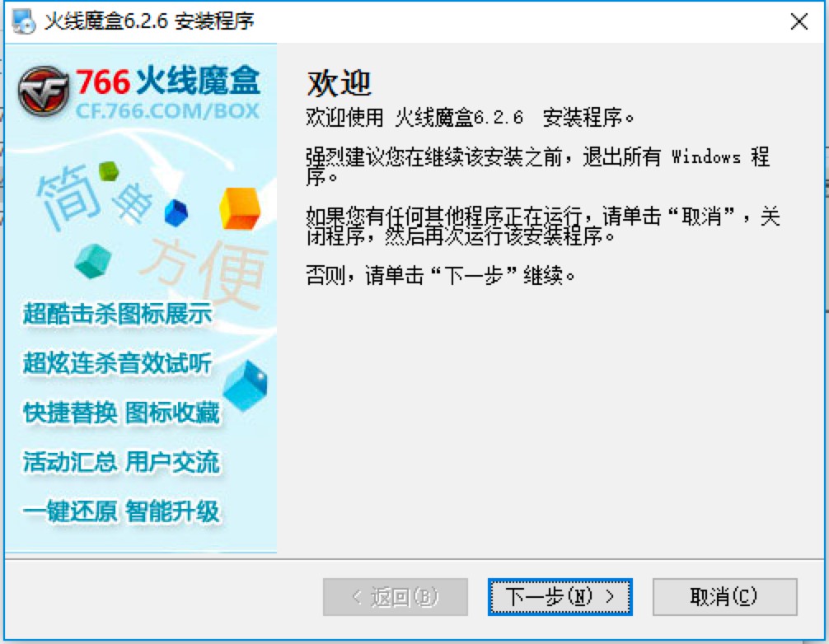The width and height of the screenshot is (829, 644).
Task: Click the large light-blue cube graphic
Action: click(x=246, y=385)
